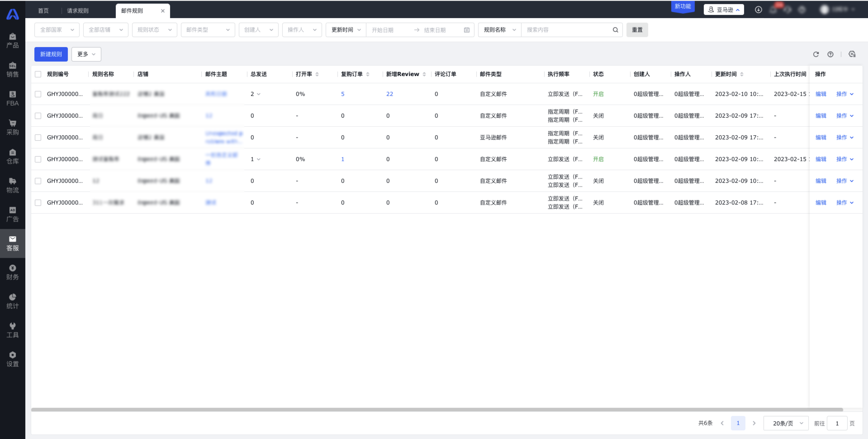Click the calendar icon in date range

[467, 30]
